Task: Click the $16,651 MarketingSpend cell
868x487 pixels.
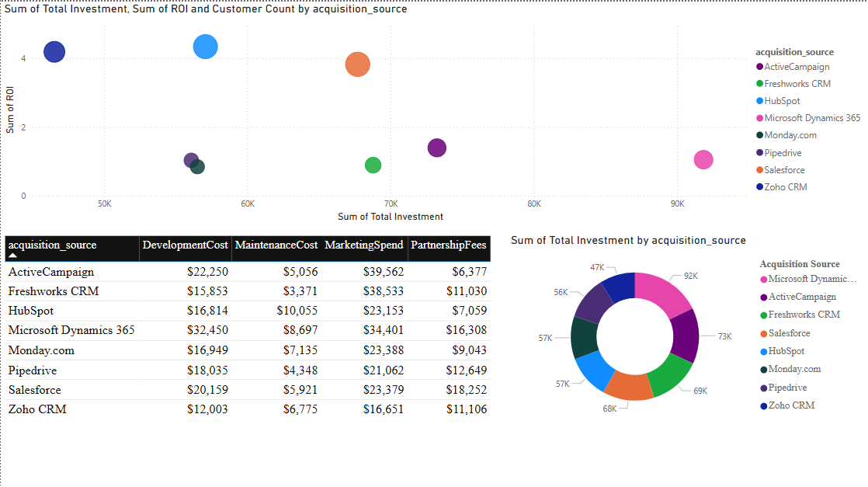Action: (x=383, y=409)
